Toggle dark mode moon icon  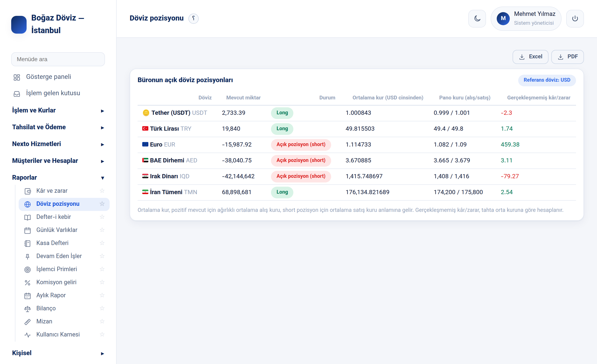[477, 18]
